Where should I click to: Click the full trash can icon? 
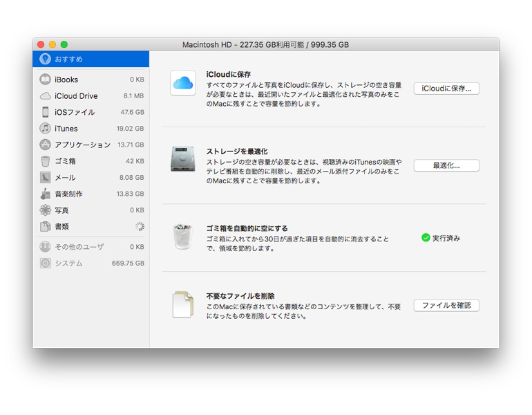(x=183, y=237)
